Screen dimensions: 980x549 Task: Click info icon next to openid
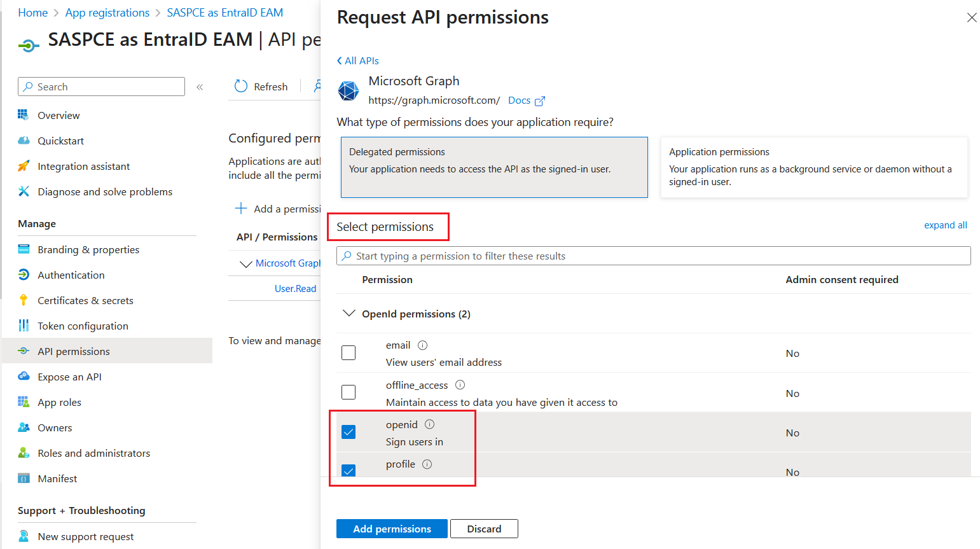[x=430, y=424]
